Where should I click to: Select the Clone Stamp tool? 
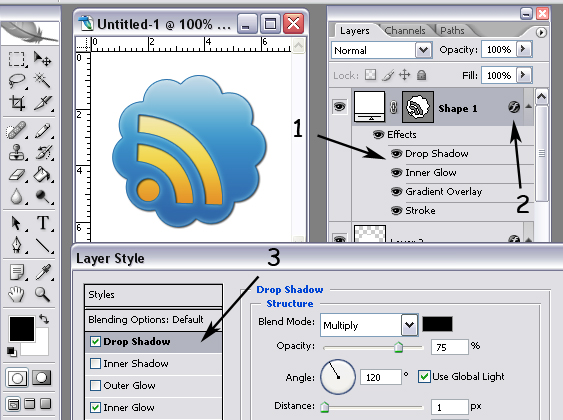pyautogui.click(x=17, y=153)
